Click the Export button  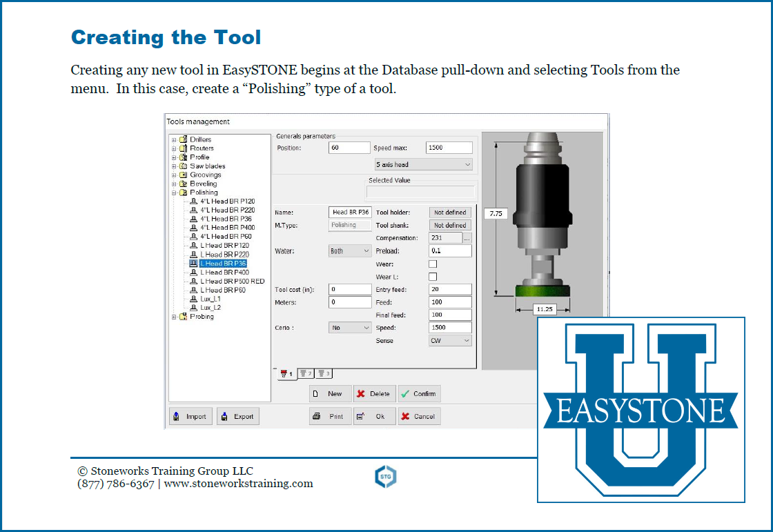(237, 417)
